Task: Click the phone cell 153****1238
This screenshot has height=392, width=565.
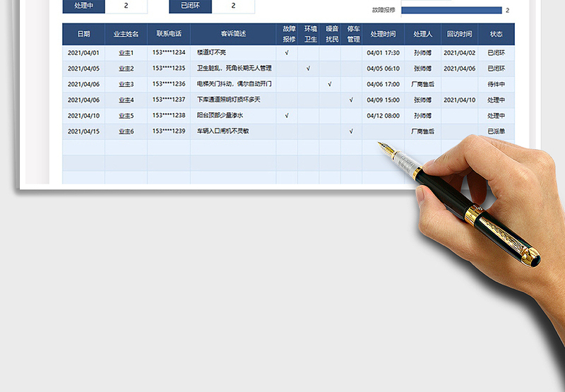Action: point(169,115)
